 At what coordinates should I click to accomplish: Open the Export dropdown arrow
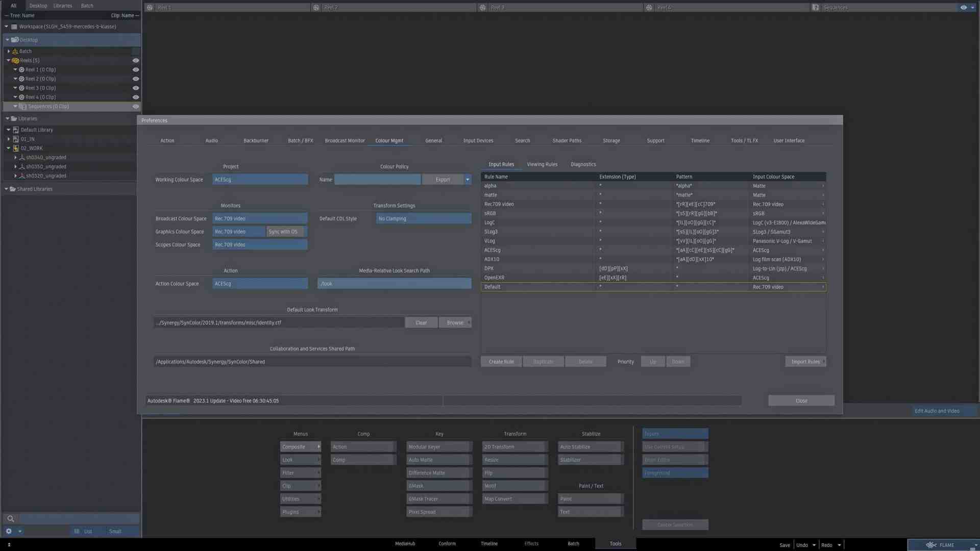point(467,179)
